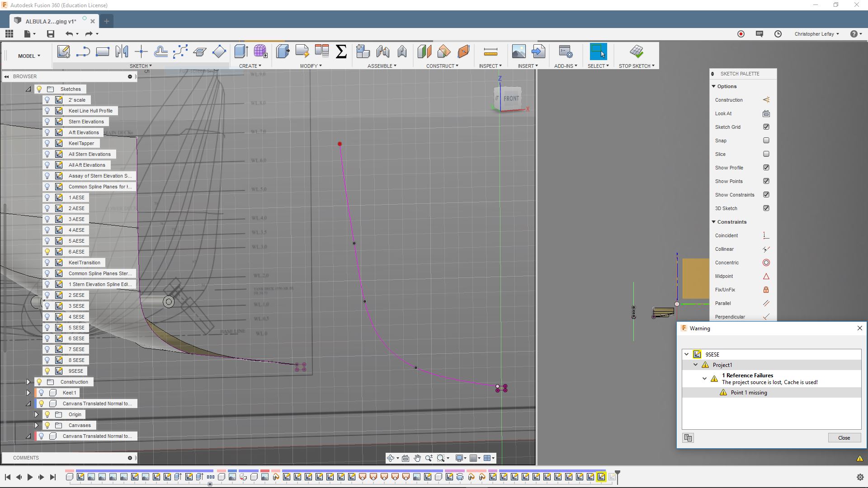The width and height of the screenshot is (868, 488).
Task: Disable the Show Profile checkbox
Action: (766, 167)
